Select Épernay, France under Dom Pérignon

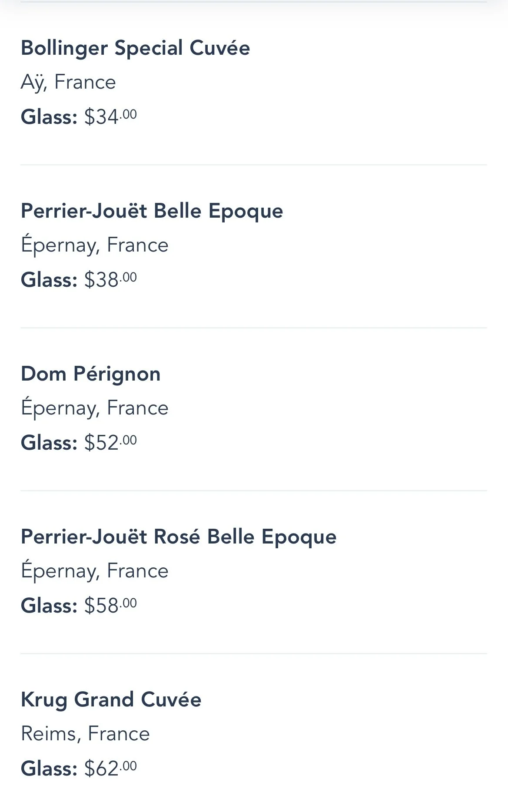point(94,408)
